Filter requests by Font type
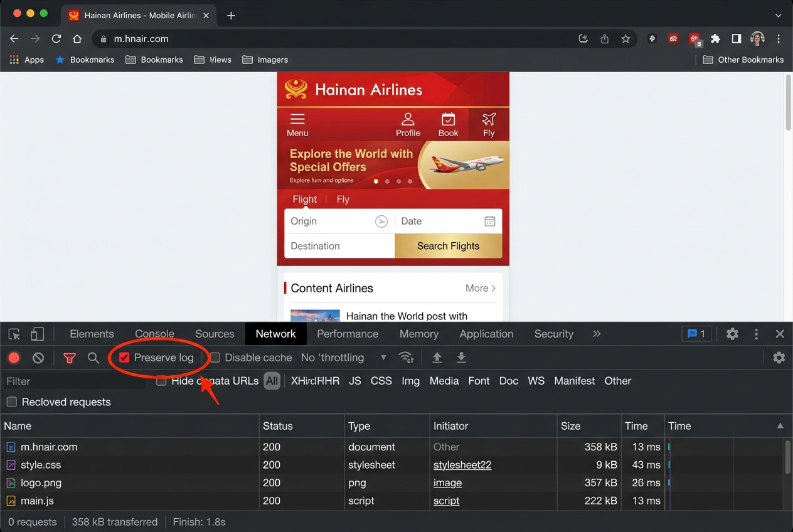This screenshot has height=532, width=793. (479, 381)
